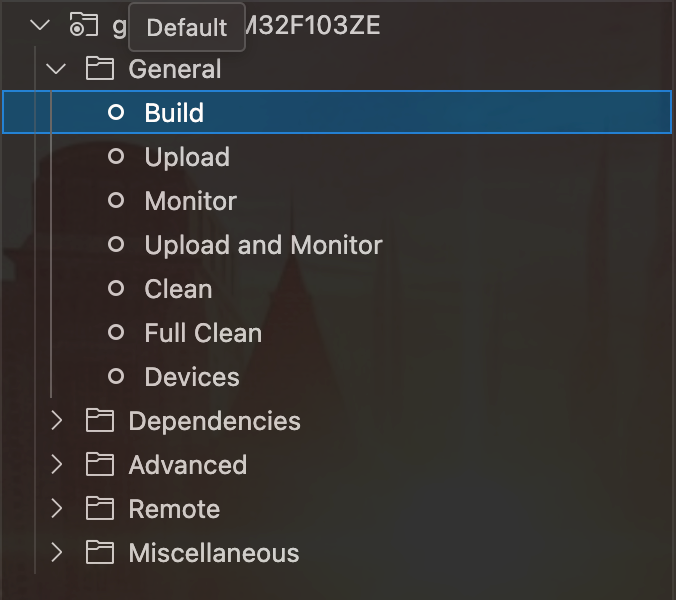Click the Advanced folder label
This screenshot has height=600, width=676.
187,465
